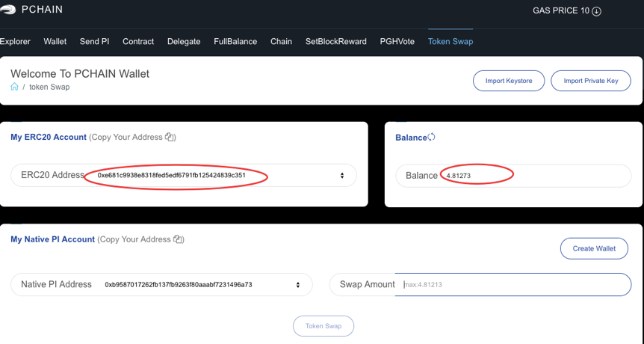The width and height of the screenshot is (644, 344).
Task: Switch to the Send PI tab
Action: [94, 42]
